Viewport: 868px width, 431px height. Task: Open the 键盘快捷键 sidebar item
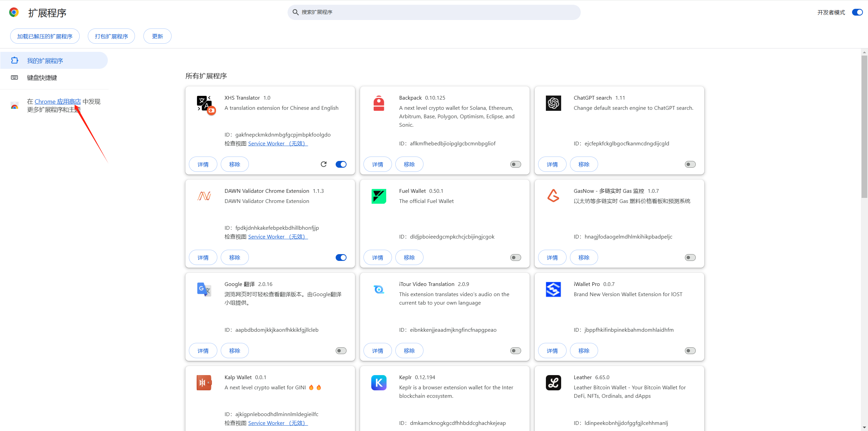point(42,78)
